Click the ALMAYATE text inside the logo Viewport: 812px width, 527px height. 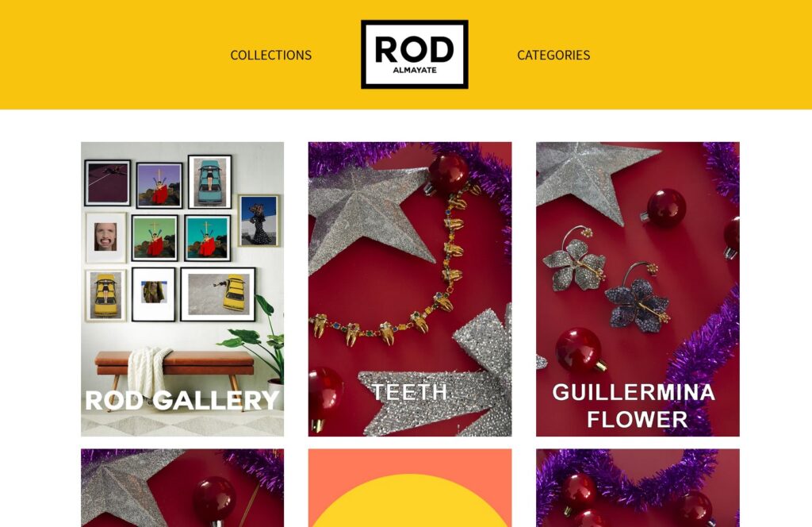(414, 70)
